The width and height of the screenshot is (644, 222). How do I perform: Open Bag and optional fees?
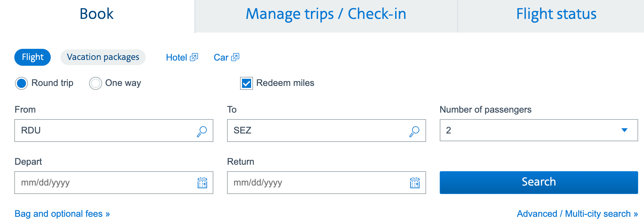[x=62, y=214]
